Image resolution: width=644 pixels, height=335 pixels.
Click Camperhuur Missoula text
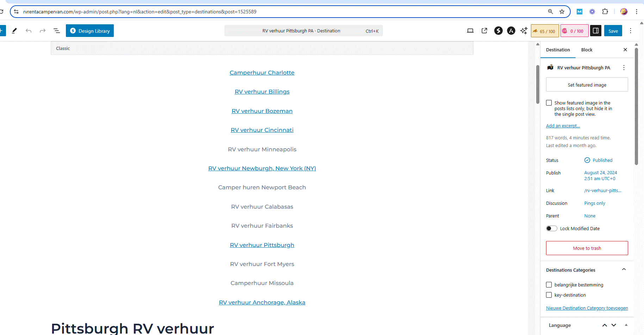point(262,283)
